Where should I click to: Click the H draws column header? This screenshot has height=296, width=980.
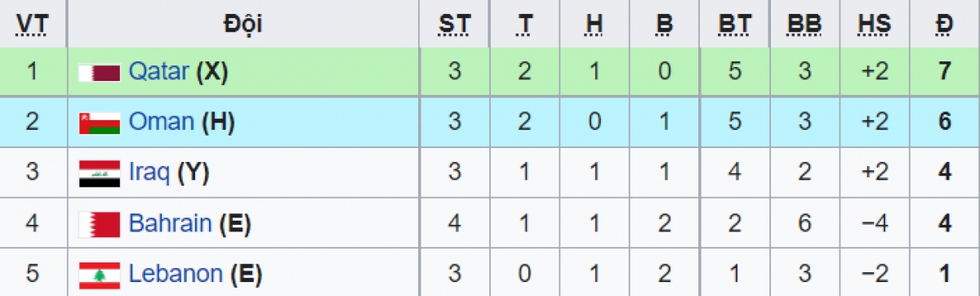tap(595, 24)
